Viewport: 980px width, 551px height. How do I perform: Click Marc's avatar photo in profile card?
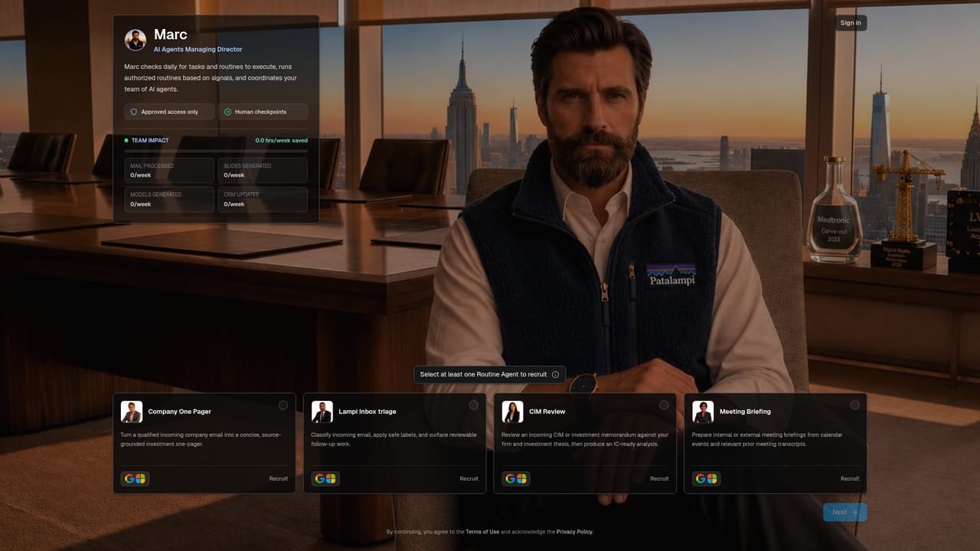pyautogui.click(x=136, y=40)
